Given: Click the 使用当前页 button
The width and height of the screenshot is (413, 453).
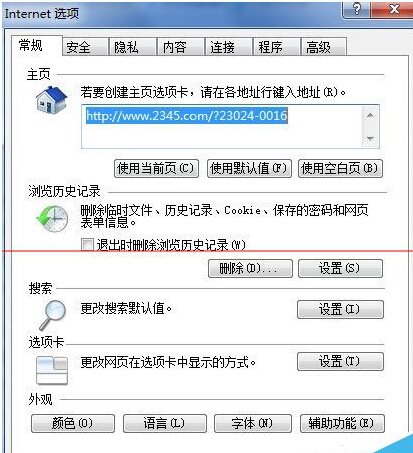Looking at the screenshot, I should click(x=156, y=168).
